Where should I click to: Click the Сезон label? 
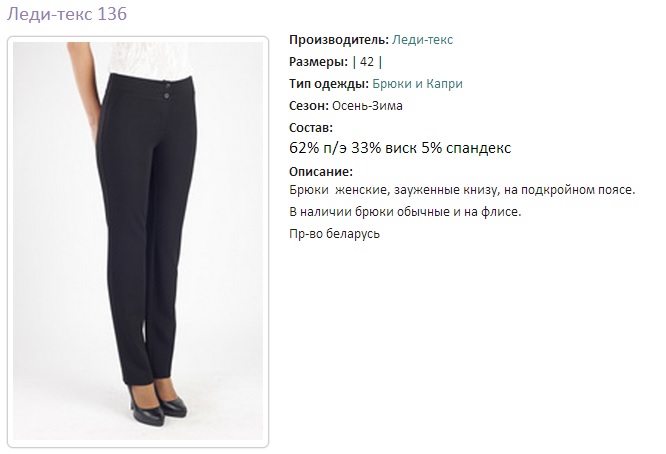tap(309, 106)
